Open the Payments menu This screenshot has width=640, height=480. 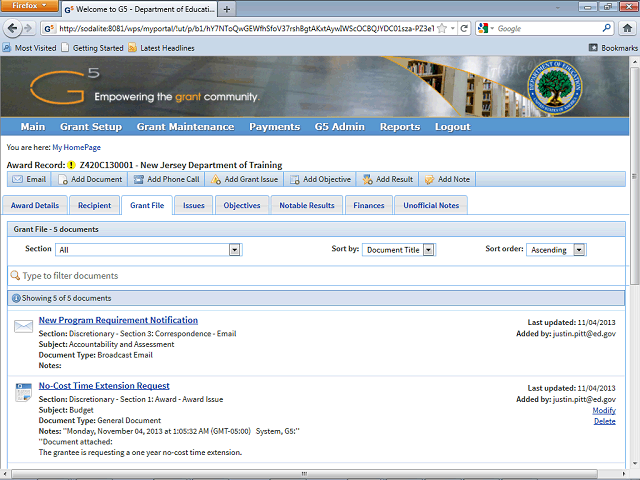[x=275, y=127]
